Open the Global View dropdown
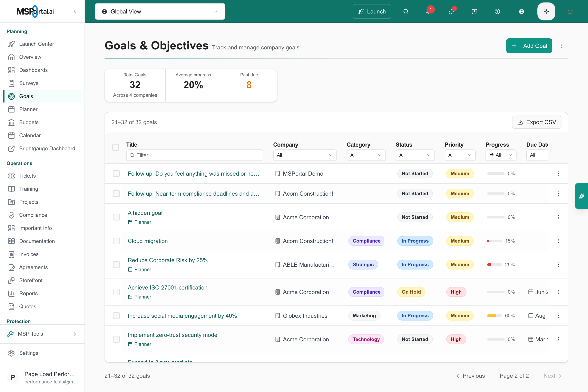 click(x=160, y=11)
